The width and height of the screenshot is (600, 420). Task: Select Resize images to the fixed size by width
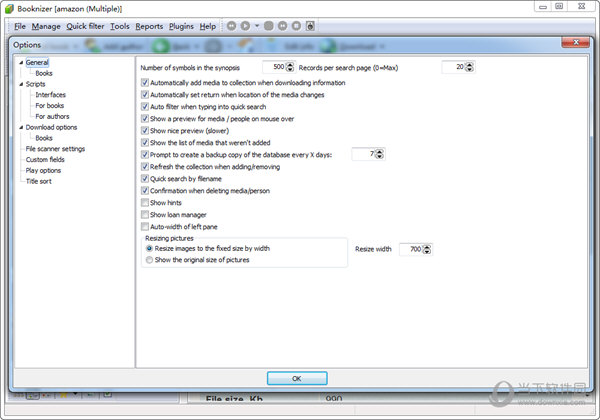149,248
